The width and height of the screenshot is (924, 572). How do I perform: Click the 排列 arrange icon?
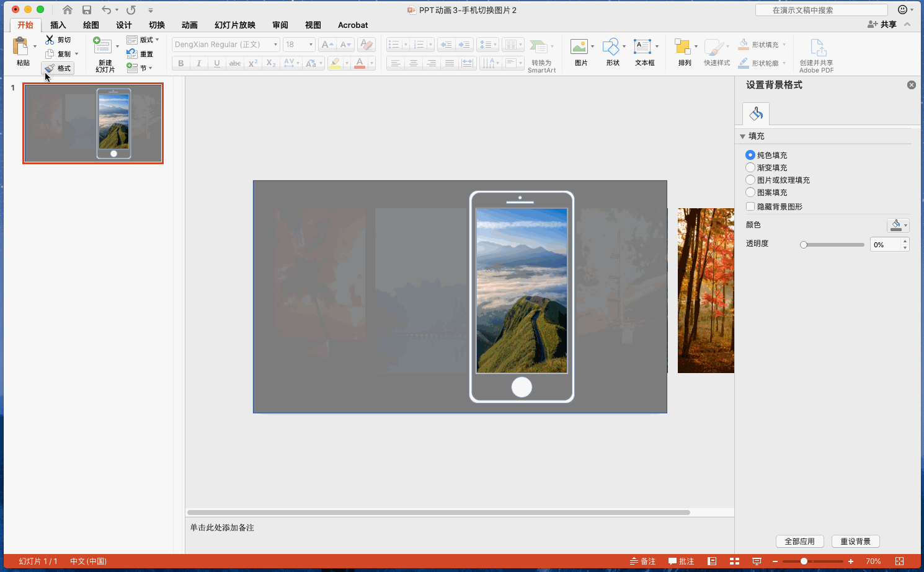pyautogui.click(x=683, y=47)
